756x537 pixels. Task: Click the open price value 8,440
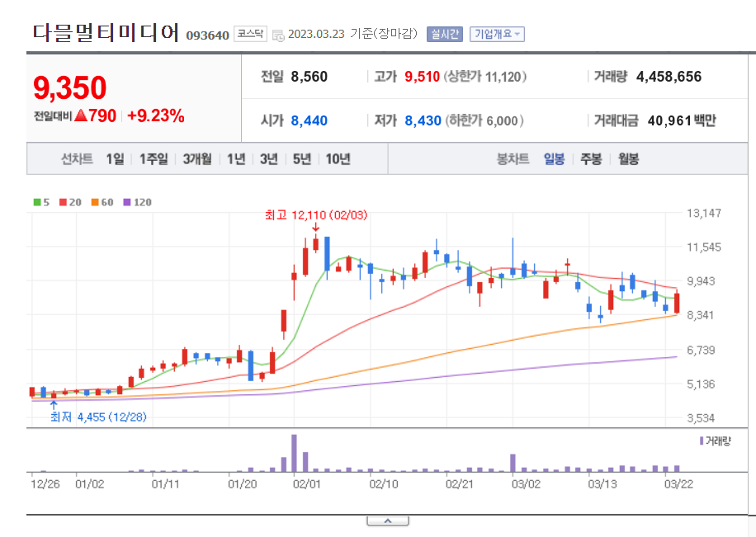[309, 120]
